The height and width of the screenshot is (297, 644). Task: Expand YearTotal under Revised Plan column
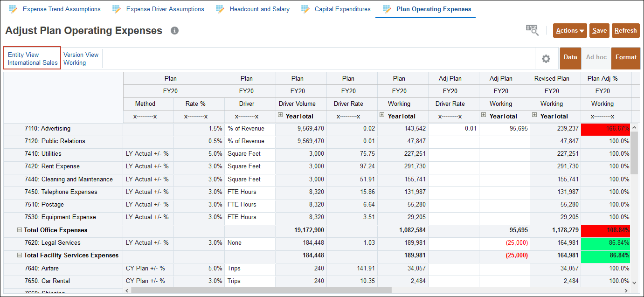[534, 115]
